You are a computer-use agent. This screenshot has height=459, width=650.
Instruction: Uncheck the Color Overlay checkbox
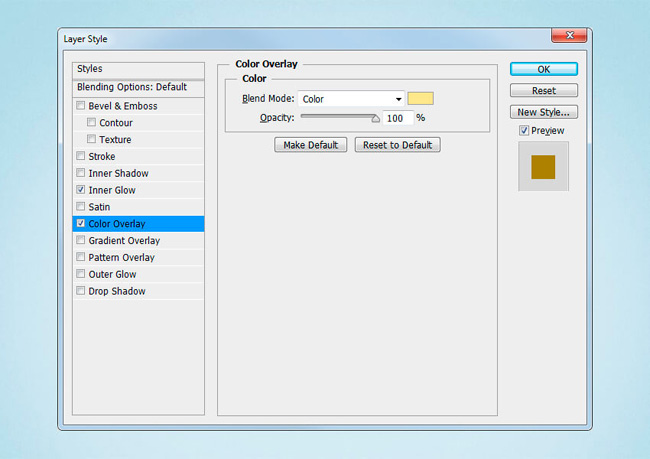[81, 223]
